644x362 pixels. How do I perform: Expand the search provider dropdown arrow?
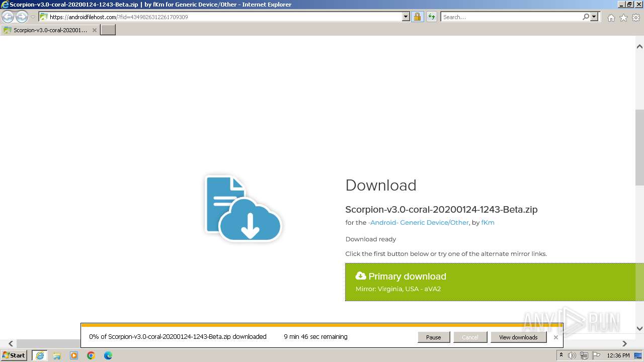[x=594, y=17]
